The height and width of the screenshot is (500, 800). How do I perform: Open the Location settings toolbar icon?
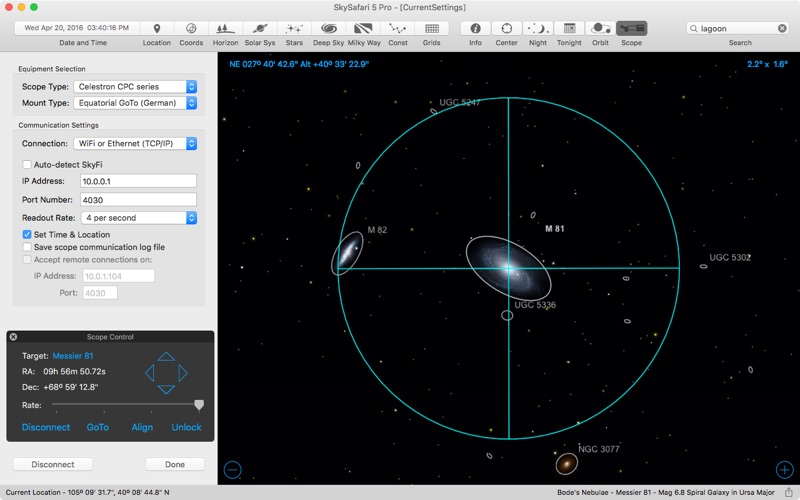pos(157,29)
